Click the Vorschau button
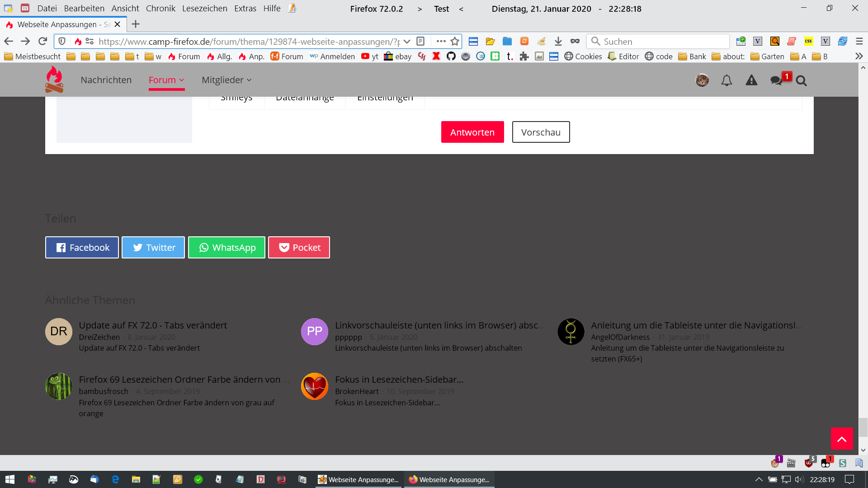Screen dimensions: 868x488 pos(541,132)
